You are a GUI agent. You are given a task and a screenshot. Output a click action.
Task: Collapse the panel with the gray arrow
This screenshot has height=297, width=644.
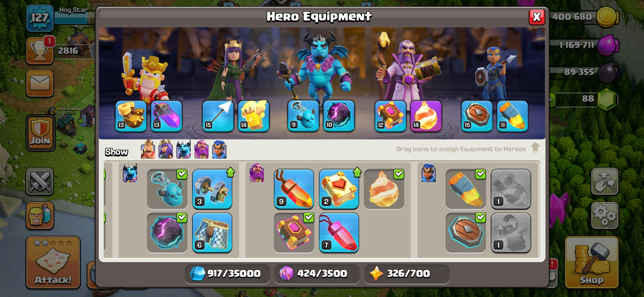(535, 148)
